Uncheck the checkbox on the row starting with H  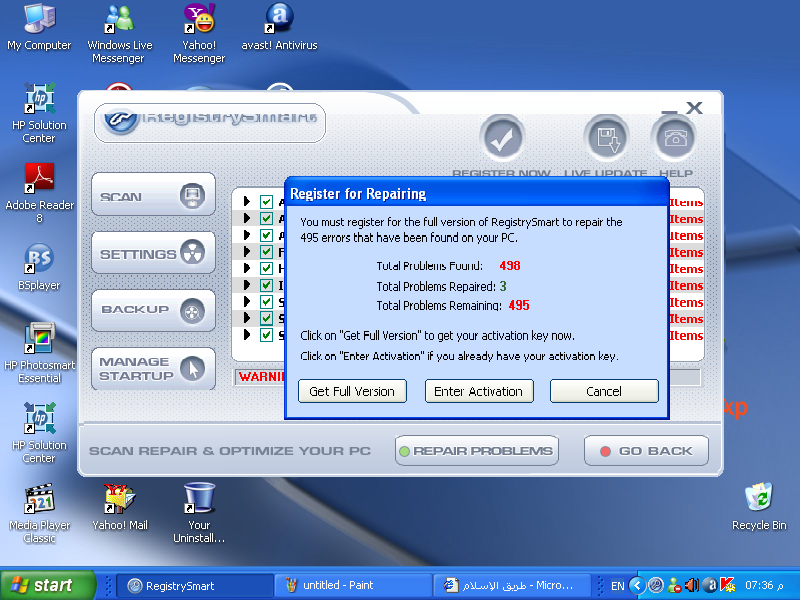266,268
